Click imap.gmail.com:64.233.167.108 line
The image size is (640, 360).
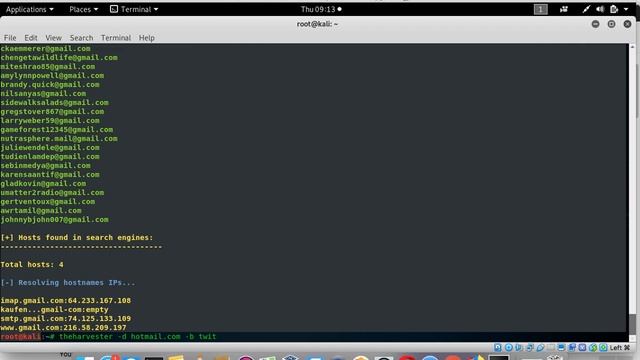pyautogui.click(x=66, y=300)
